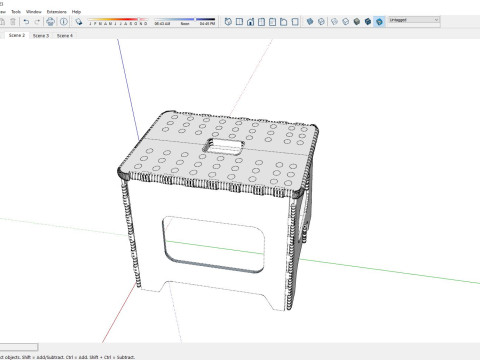The image size is (480, 360).
Task: Print the model using the printer icon
Action: click(51, 22)
